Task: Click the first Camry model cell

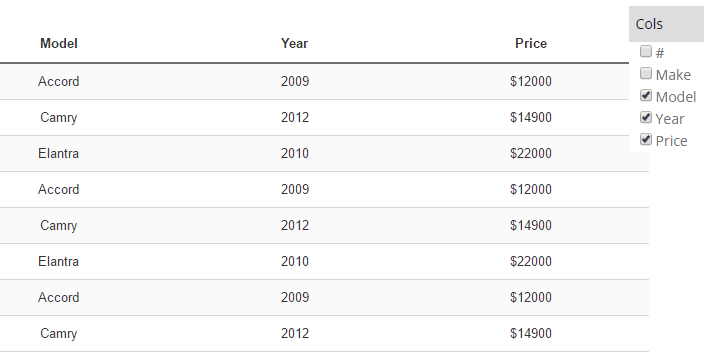Action: [59, 117]
